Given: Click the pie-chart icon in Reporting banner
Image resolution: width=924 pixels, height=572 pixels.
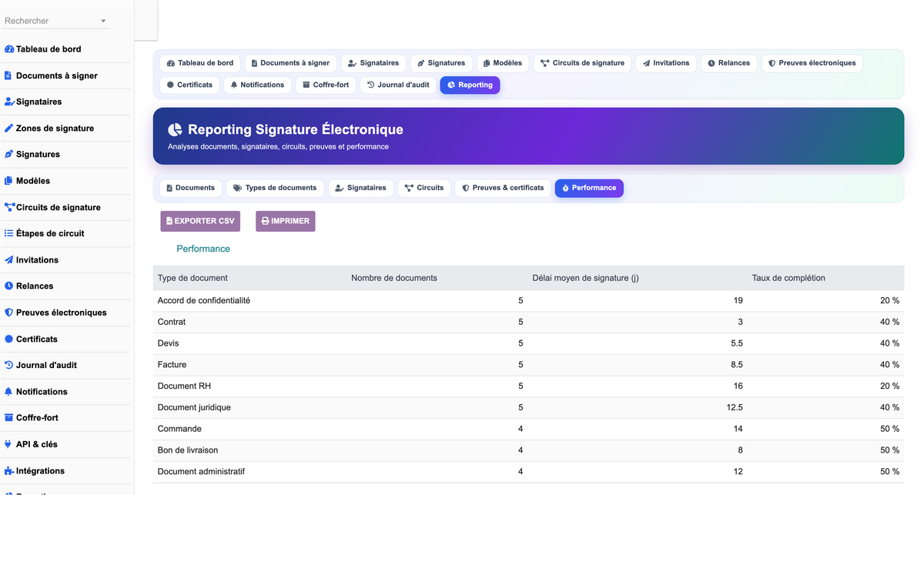Looking at the screenshot, I should point(176,130).
